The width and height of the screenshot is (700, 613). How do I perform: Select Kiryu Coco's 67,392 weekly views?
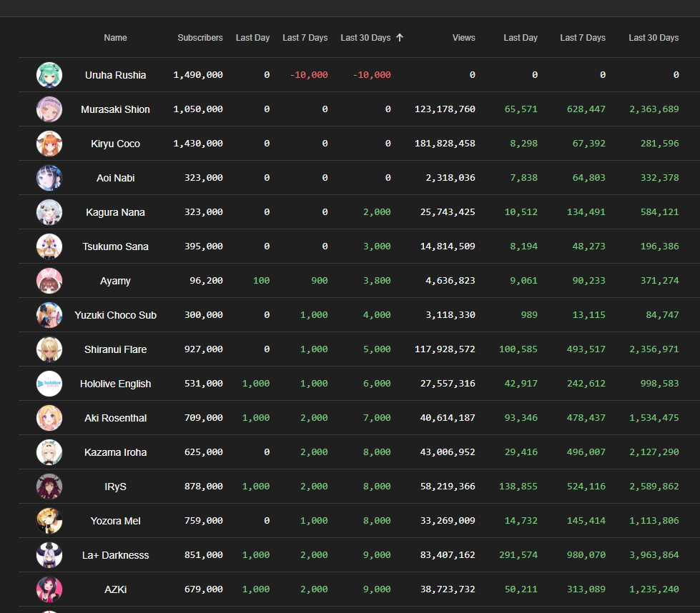(x=589, y=144)
